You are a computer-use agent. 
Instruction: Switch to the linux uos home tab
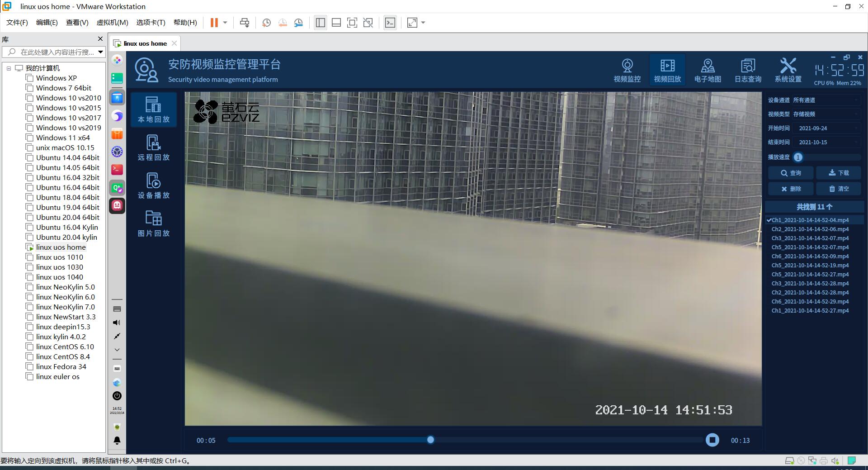(x=145, y=43)
